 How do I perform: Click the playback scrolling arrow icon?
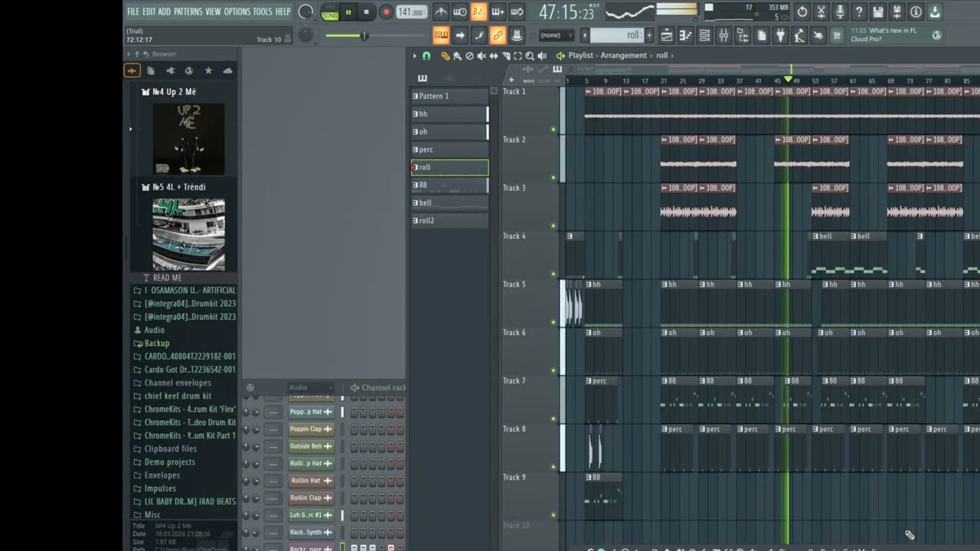click(x=460, y=35)
